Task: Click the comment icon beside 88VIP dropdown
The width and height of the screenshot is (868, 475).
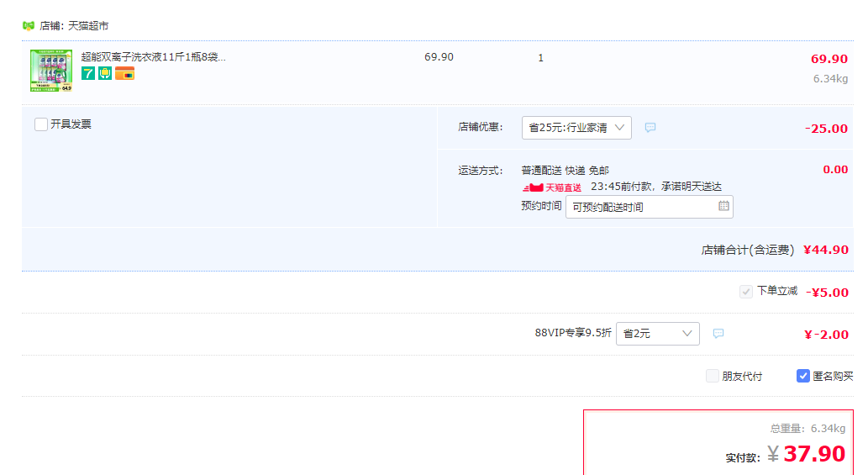Action: point(718,333)
